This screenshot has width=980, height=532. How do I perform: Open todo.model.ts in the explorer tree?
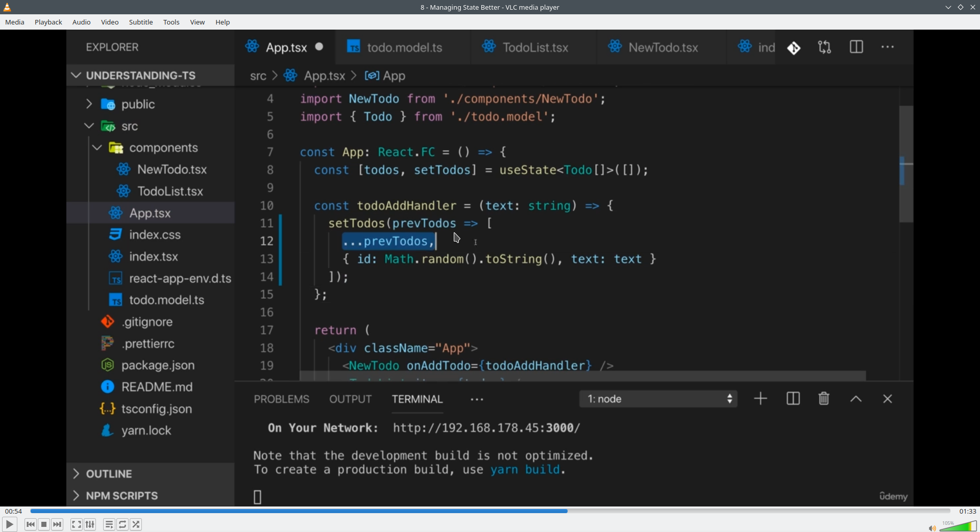tap(151, 300)
